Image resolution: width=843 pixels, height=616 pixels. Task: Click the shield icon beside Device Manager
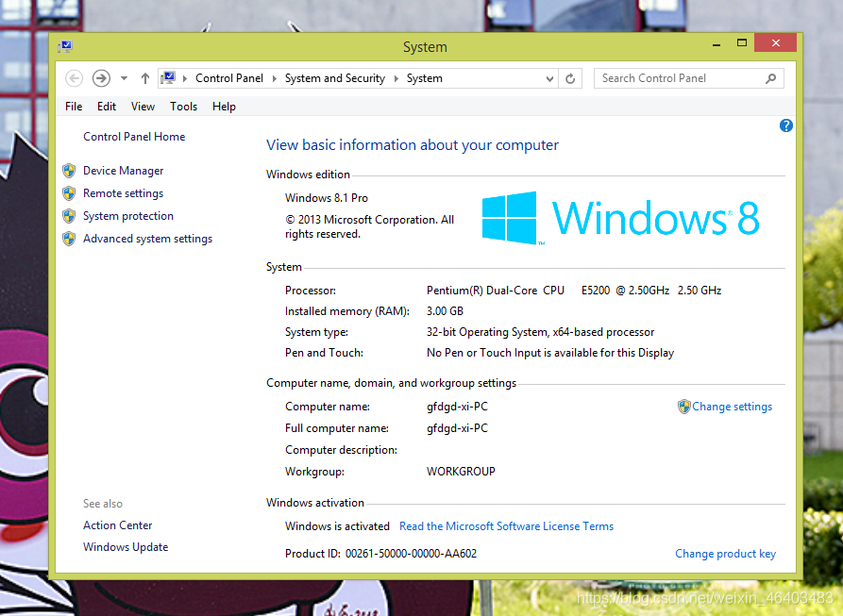pos(68,171)
